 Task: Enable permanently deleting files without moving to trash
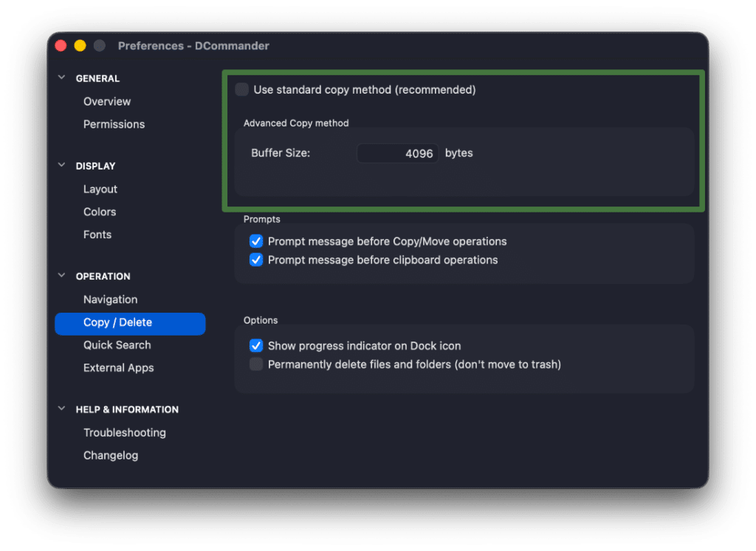click(256, 363)
